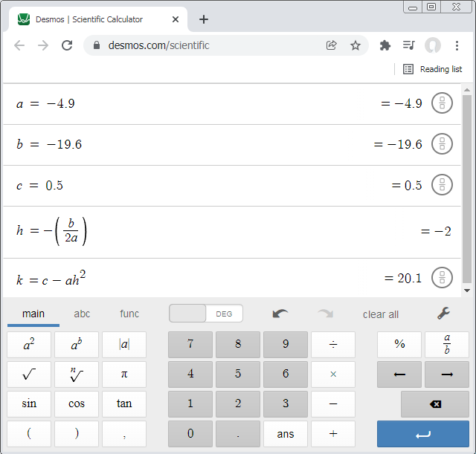This screenshot has width=476, height=454.
Task: Click the right parenthesis key
Action: [77, 434]
